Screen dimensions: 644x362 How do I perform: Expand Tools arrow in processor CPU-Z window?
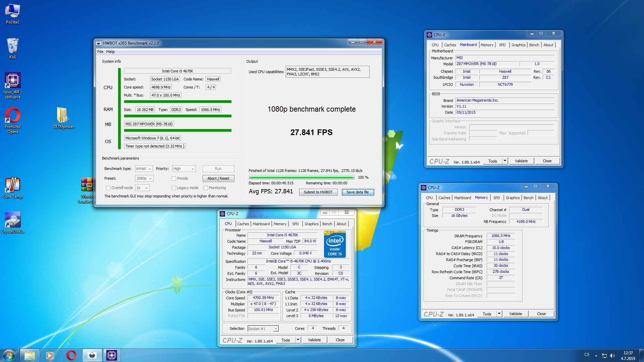(x=298, y=340)
